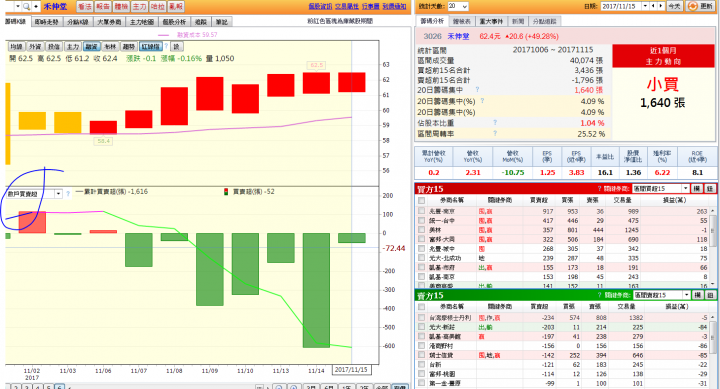Toggle 投信 overlay button
The height and width of the screenshot is (389, 720).
pos(54,46)
